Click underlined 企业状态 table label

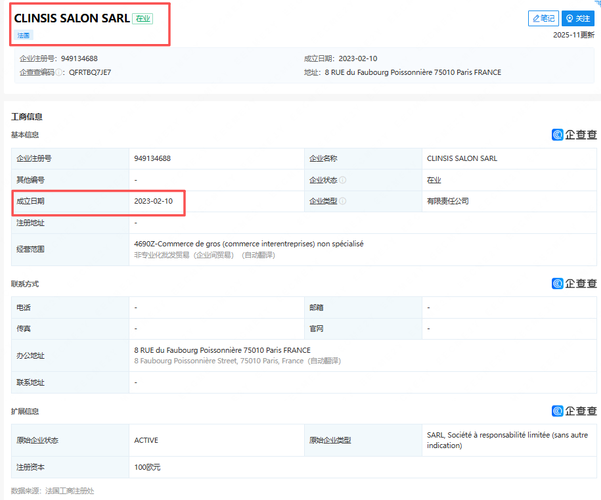[323, 180]
